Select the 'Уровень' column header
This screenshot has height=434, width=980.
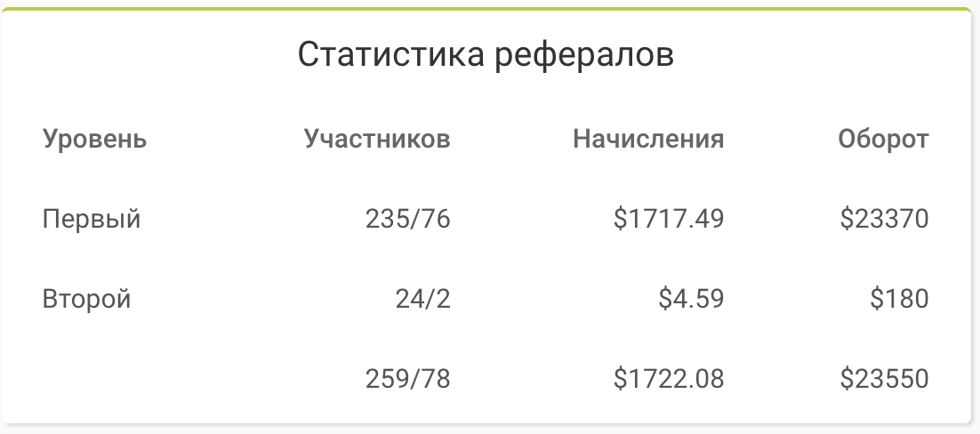pyautogui.click(x=94, y=140)
